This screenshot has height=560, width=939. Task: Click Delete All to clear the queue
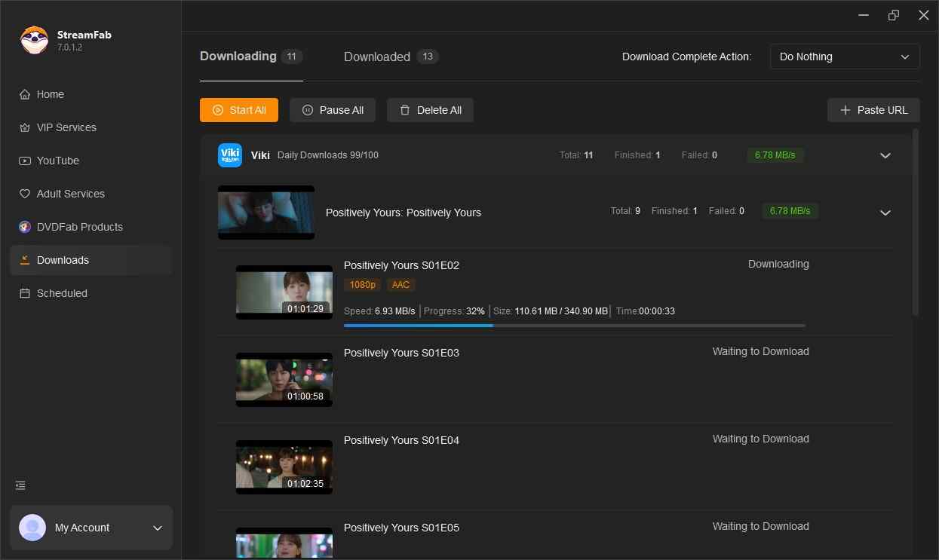(430, 110)
